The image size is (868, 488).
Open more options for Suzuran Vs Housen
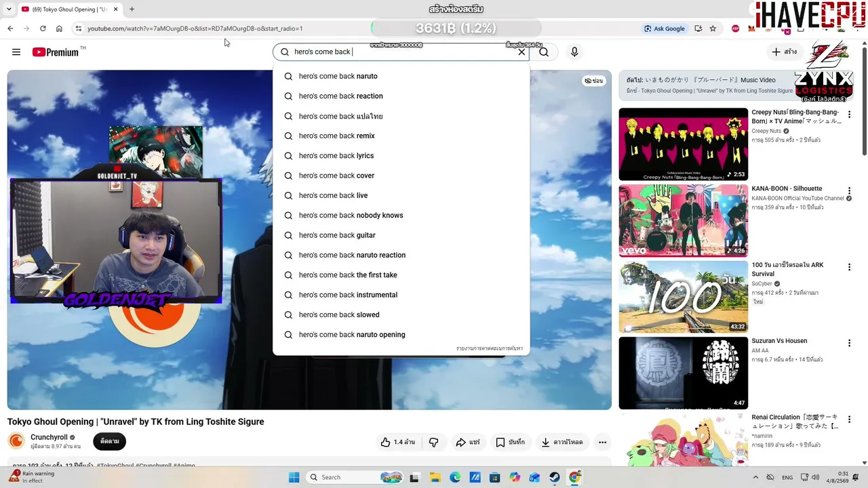click(849, 344)
